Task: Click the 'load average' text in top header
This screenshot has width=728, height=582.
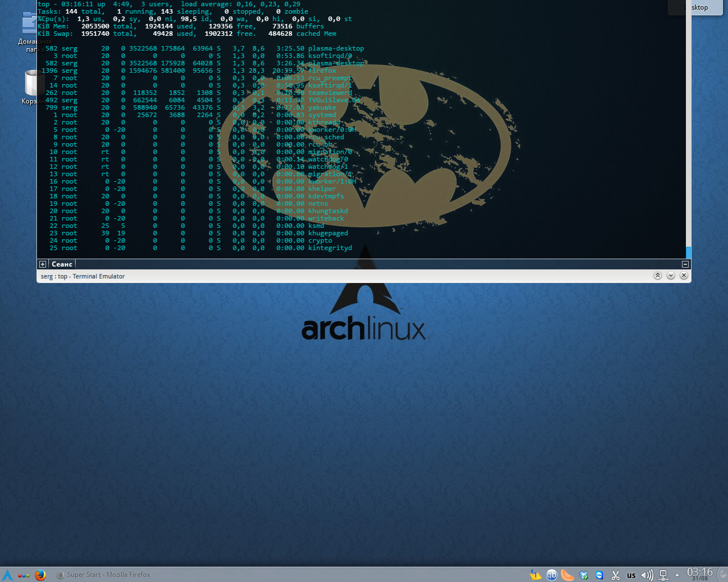Action: 206,4
